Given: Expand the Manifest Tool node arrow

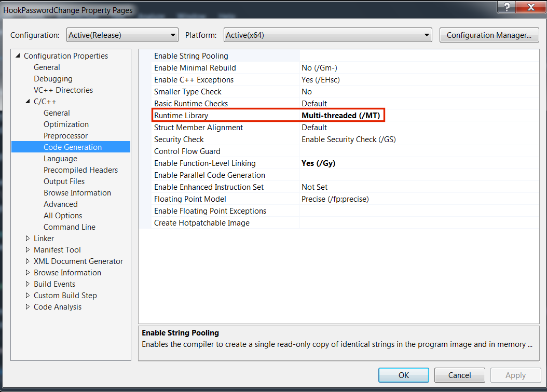Looking at the screenshot, I should 28,250.
